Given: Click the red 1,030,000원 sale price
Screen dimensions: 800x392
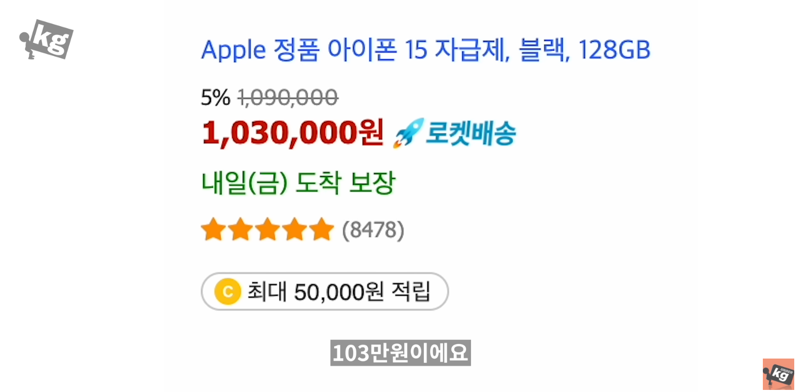Looking at the screenshot, I should (x=292, y=134).
